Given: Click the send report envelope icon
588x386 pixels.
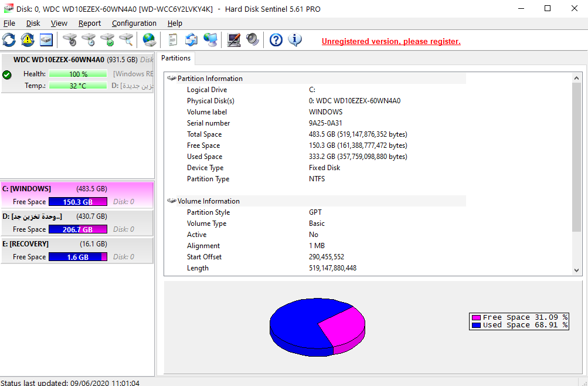Looking at the screenshot, I should [191, 40].
